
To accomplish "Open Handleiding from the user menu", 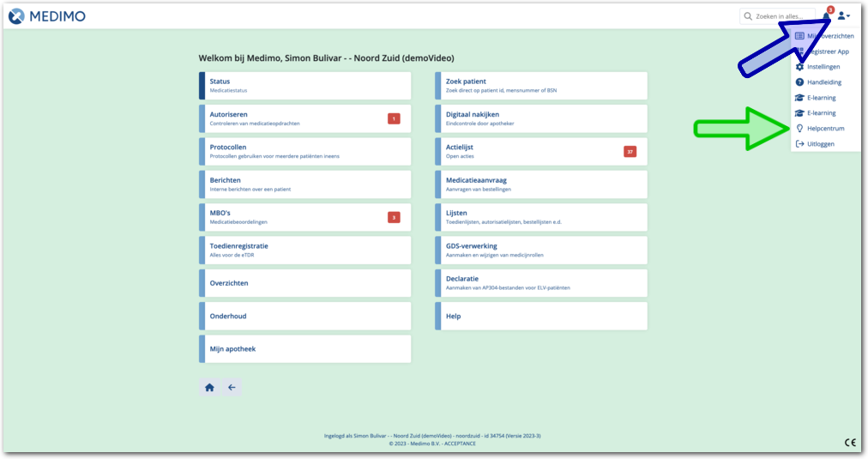I will point(823,82).
